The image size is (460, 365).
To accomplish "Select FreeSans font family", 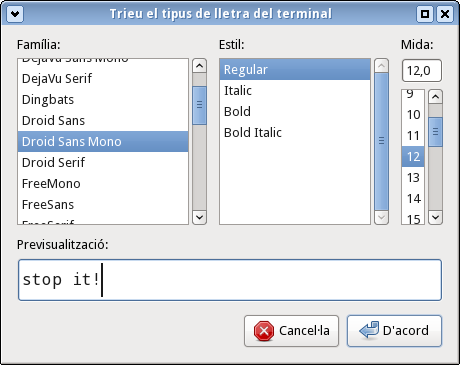I will coord(103,205).
